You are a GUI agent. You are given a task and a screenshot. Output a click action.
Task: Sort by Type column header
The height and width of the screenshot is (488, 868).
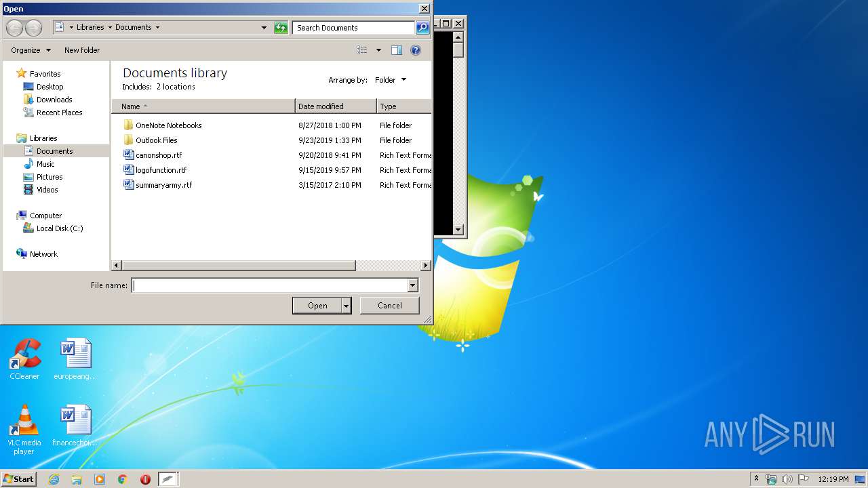(x=404, y=106)
